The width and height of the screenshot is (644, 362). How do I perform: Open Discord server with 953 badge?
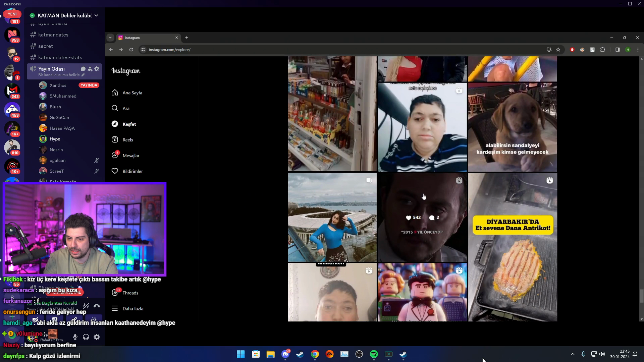pyautogui.click(x=12, y=35)
